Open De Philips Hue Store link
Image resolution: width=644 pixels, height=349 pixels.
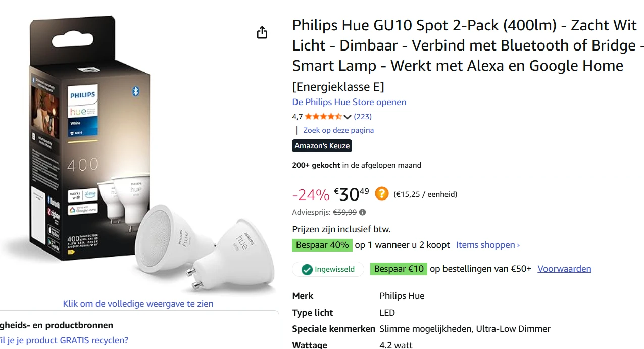pos(349,102)
